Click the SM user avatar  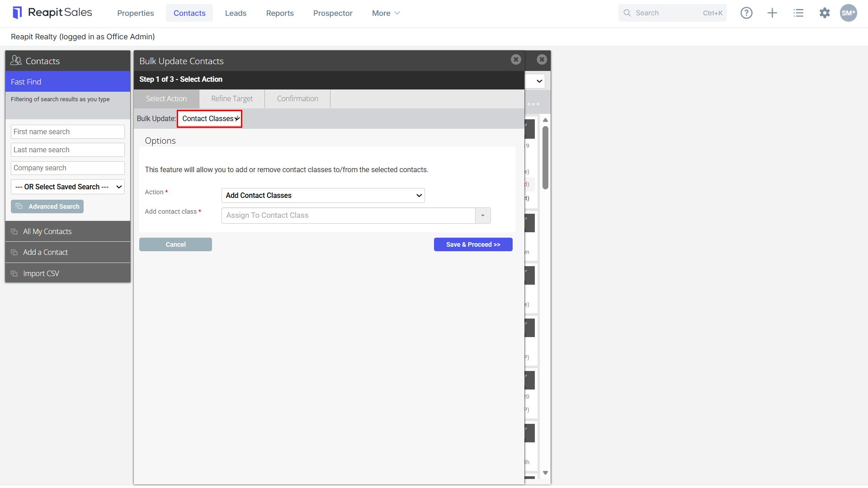click(x=849, y=13)
